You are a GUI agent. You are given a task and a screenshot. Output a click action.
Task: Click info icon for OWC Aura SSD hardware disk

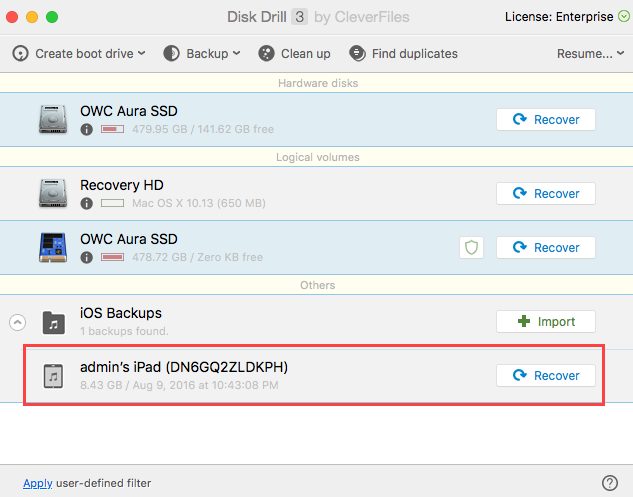[86, 129]
